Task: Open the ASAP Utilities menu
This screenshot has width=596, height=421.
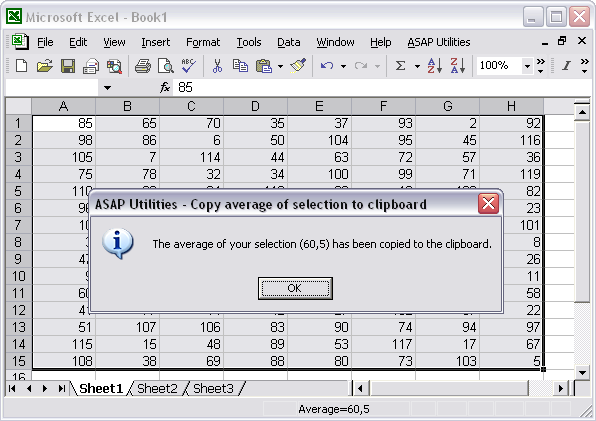Action: point(439,42)
